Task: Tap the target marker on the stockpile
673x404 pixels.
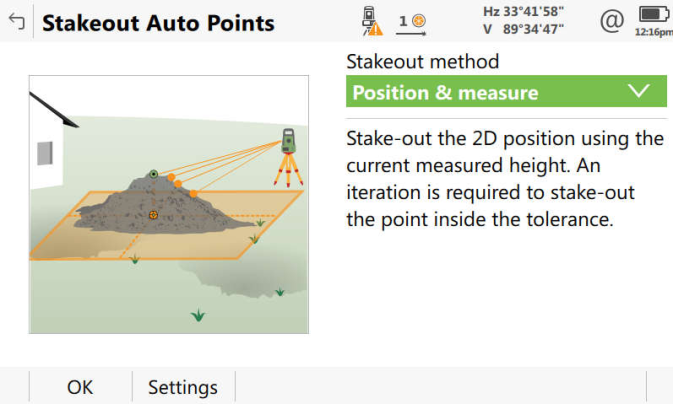Action: 153,214
